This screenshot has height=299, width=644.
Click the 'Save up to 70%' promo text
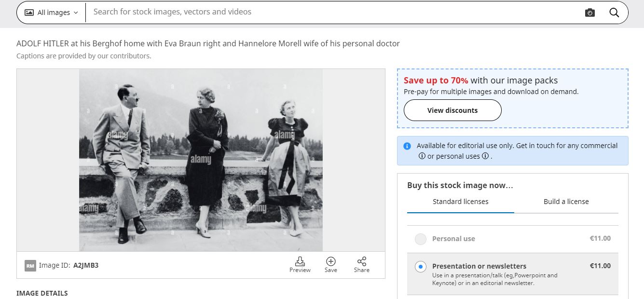tap(436, 81)
